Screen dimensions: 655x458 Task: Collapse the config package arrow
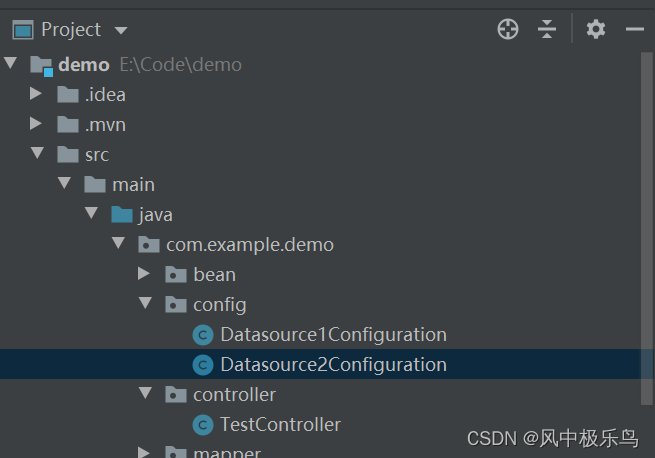tap(145, 303)
